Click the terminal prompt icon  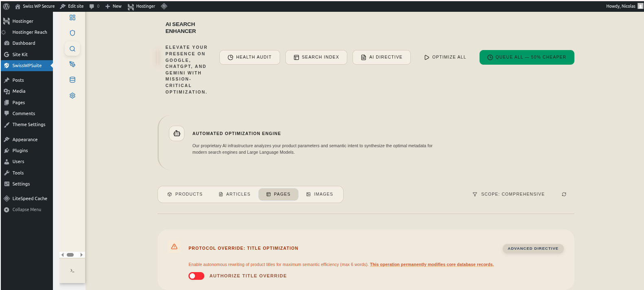click(72, 270)
